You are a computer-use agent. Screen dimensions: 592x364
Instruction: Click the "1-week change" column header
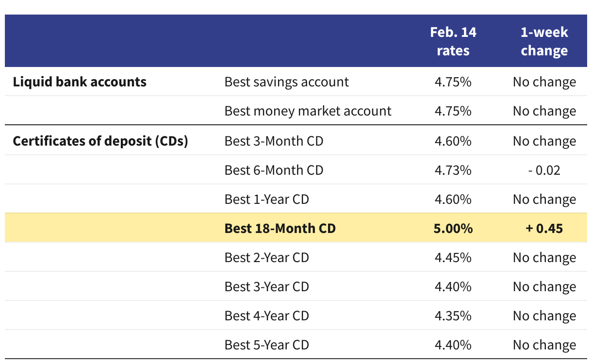544,41
